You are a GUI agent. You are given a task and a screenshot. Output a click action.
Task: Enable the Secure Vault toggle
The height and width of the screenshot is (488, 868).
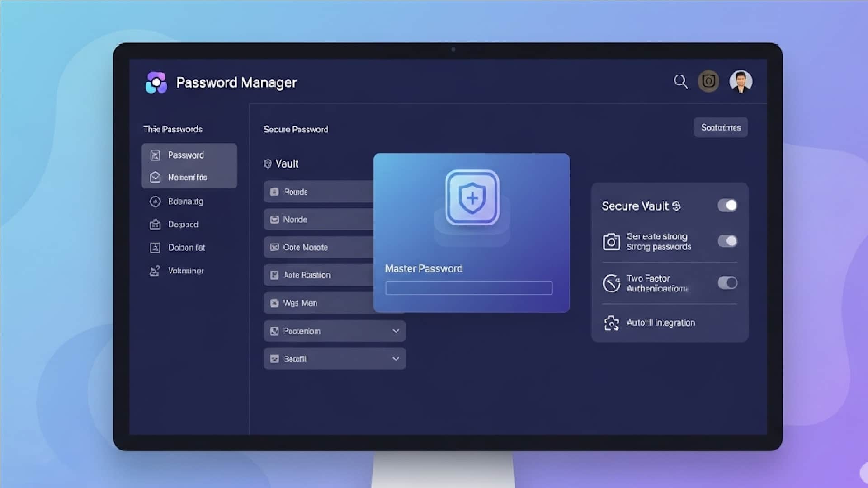[728, 206]
